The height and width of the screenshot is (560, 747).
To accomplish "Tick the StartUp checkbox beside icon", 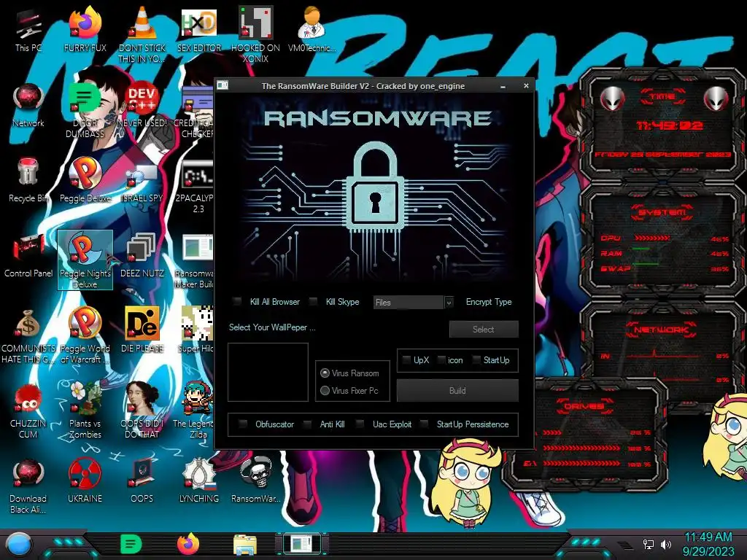I will point(476,360).
